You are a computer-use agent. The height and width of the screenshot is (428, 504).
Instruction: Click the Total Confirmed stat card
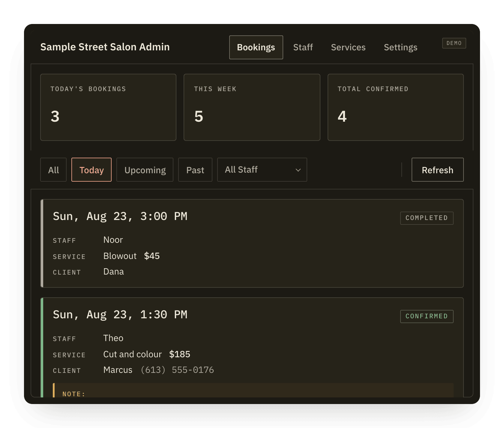pyautogui.click(x=396, y=107)
